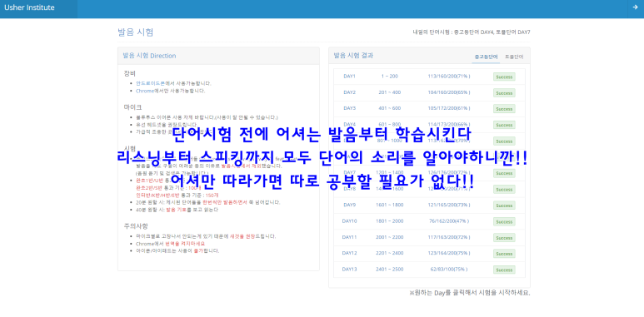
Task: Open the DAY9 test link
Action: 349,205
